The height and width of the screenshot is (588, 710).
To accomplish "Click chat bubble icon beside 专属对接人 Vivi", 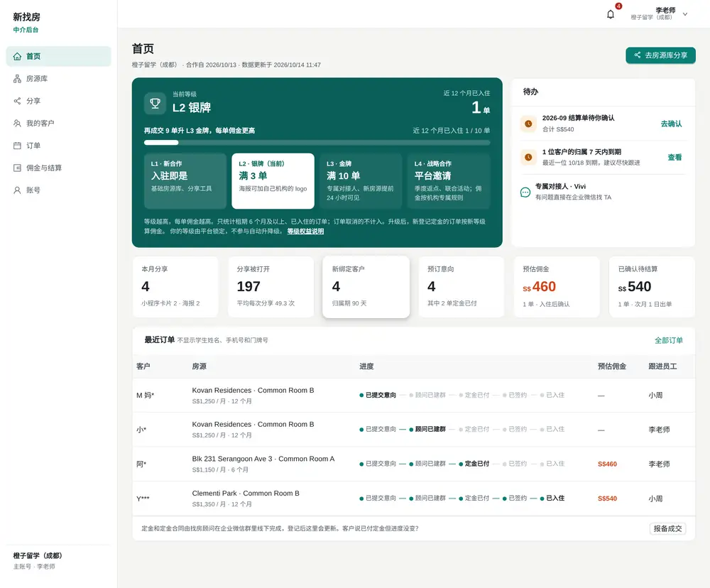I will click(x=525, y=192).
